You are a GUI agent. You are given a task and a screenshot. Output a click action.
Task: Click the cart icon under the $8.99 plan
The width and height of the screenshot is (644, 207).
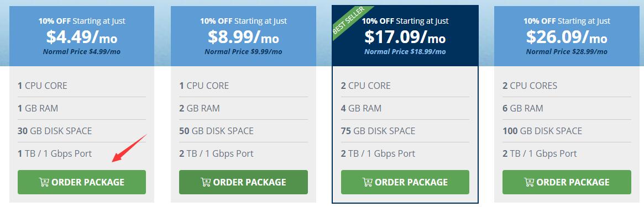pos(205,182)
